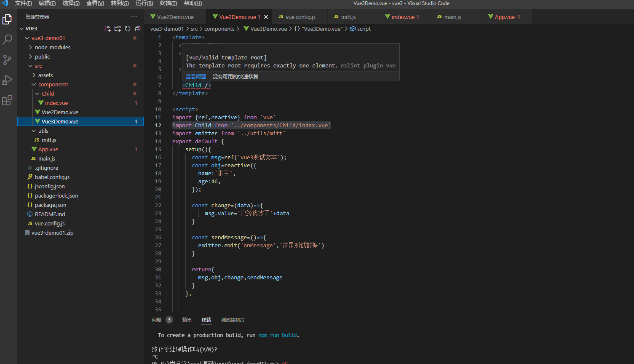
Task: Select the 终端 terminal panel tab
Action: 206,320
